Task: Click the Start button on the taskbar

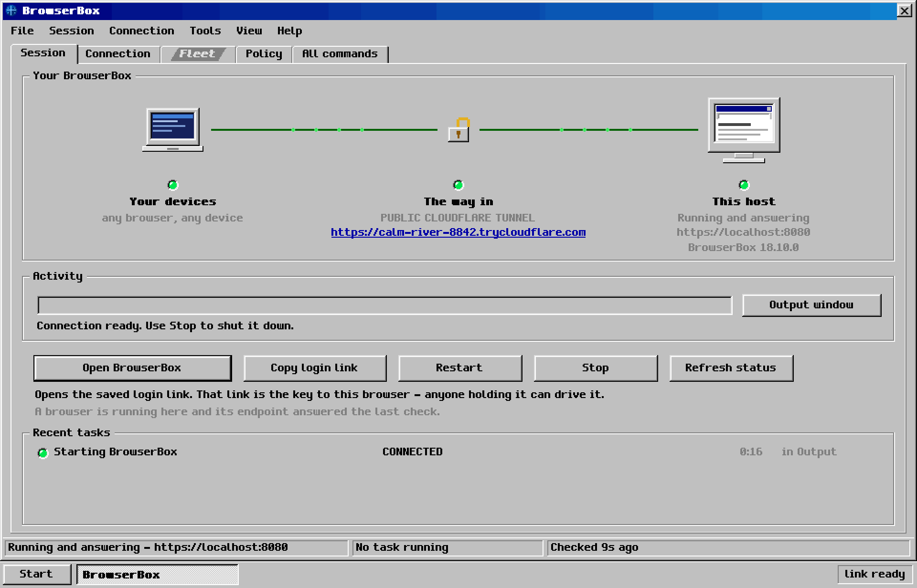Action: pyautogui.click(x=36, y=574)
